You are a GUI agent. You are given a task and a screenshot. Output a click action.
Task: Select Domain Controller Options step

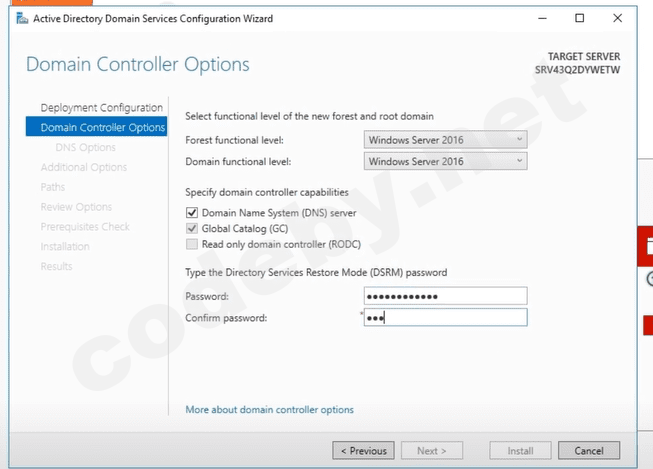tap(96, 127)
